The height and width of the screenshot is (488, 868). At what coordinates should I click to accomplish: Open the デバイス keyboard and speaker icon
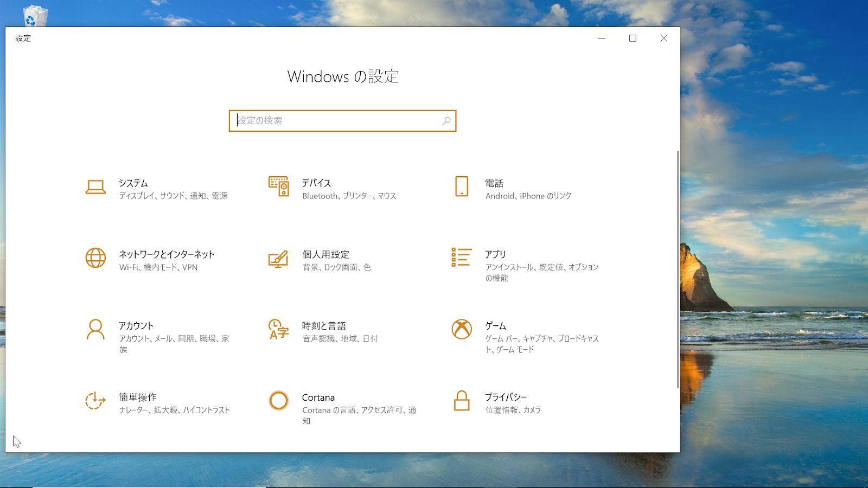[x=278, y=187]
